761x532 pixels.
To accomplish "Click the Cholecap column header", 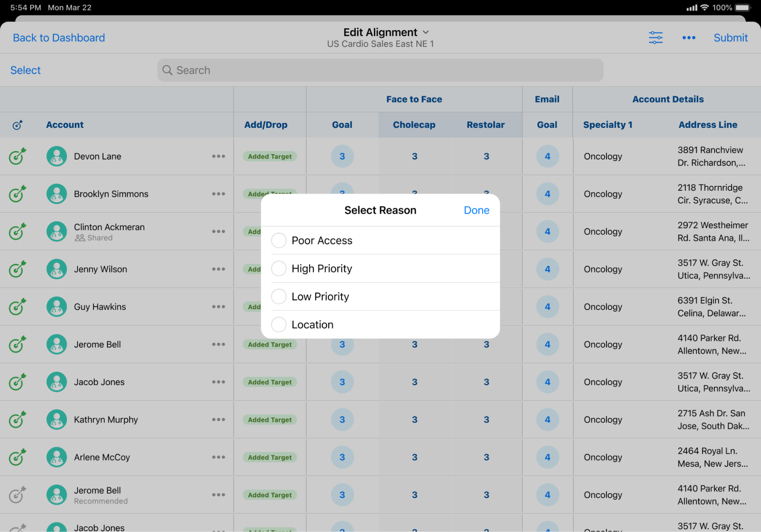I will click(414, 125).
